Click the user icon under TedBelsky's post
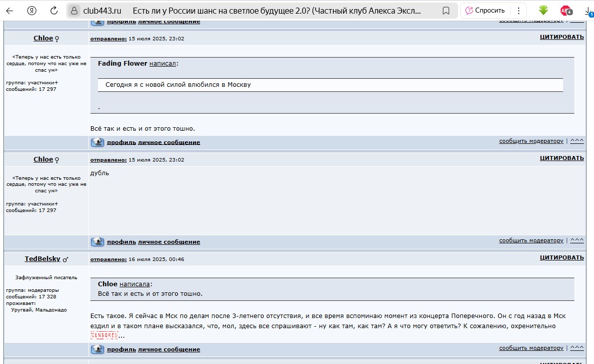The width and height of the screenshot is (594, 364). pos(97,349)
